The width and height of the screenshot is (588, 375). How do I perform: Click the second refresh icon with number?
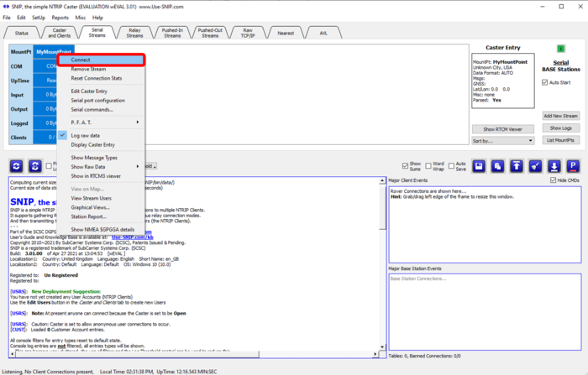point(35,166)
